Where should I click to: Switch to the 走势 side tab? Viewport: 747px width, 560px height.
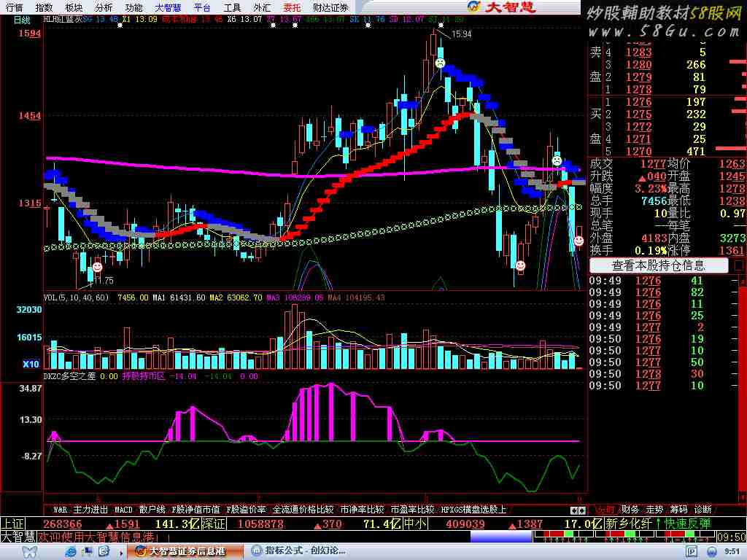654,510
